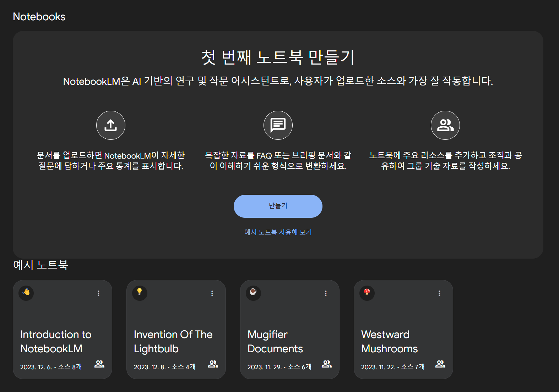Open more options menu for Mugifier Documents

pyautogui.click(x=326, y=293)
